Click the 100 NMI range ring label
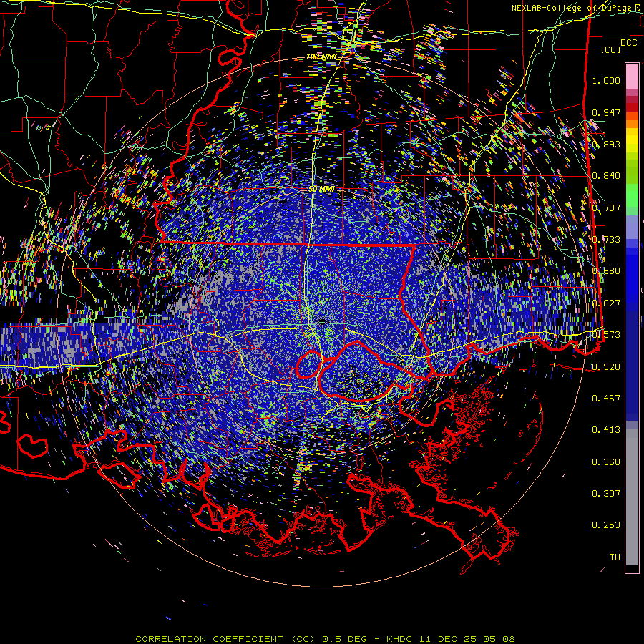 [x=321, y=57]
